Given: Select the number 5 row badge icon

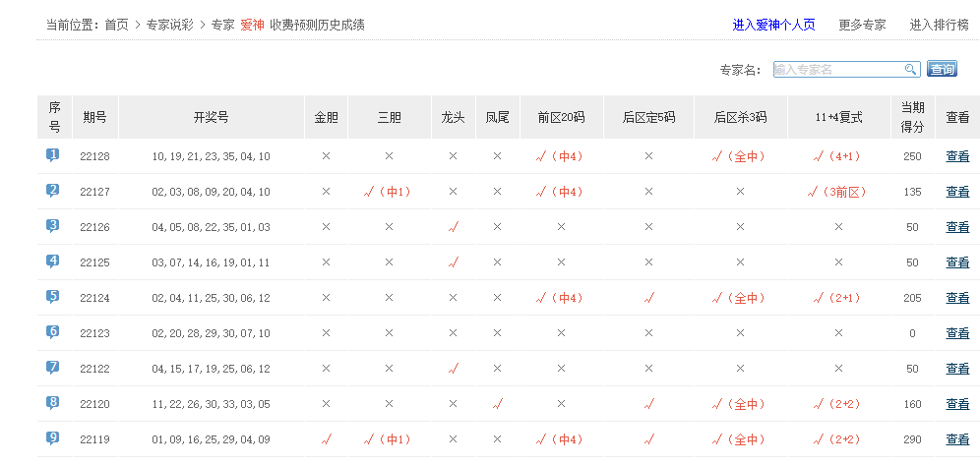Looking at the screenshot, I should coord(53,297).
